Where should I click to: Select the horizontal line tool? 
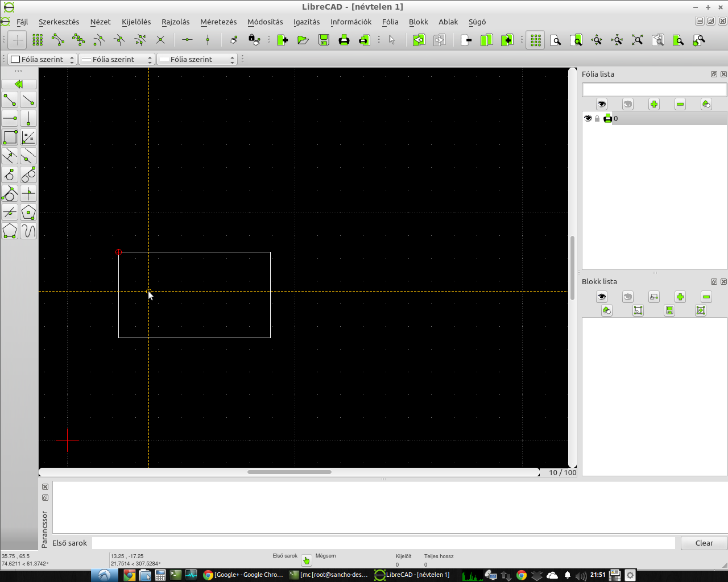10,119
